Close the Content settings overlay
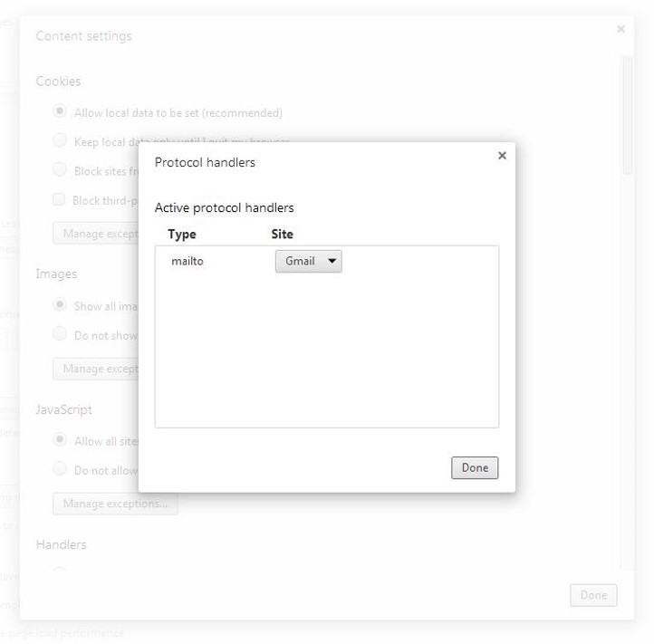 620,30
